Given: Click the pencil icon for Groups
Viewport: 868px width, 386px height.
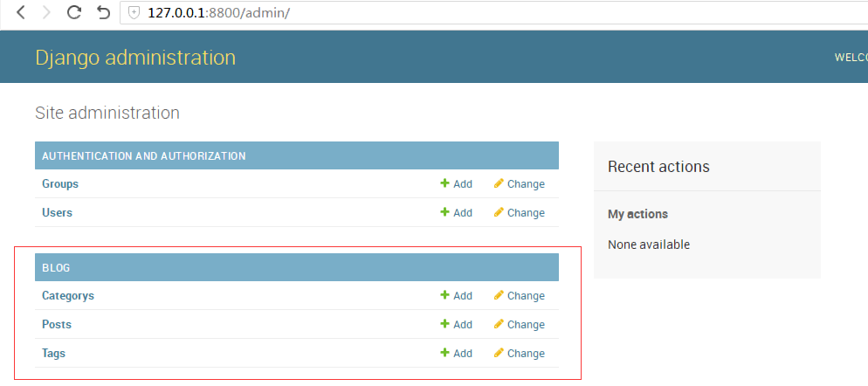Looking at the screenshot, I should 499,183.
